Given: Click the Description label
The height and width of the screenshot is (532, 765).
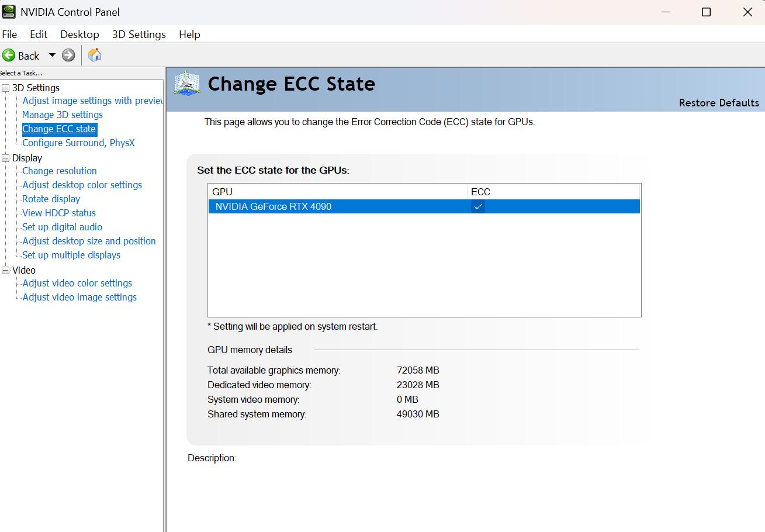Looking at the screenshot, I should point(212,458).
